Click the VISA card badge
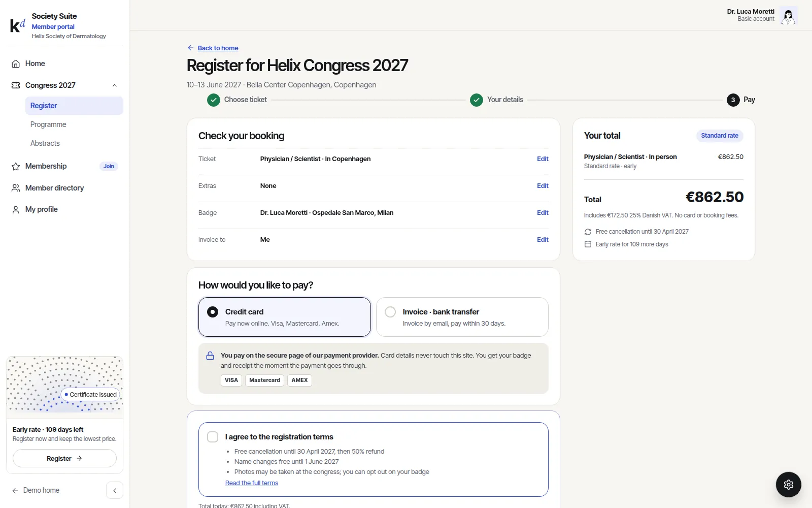 (x=231, y=380)
